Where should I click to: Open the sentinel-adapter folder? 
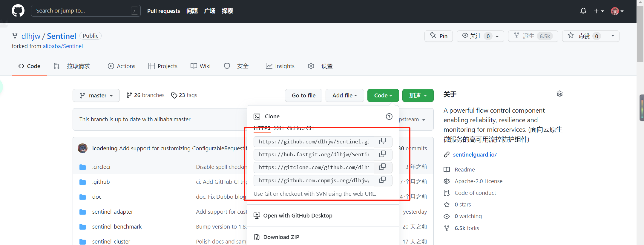pyautogui.click(x=113, y=212)
